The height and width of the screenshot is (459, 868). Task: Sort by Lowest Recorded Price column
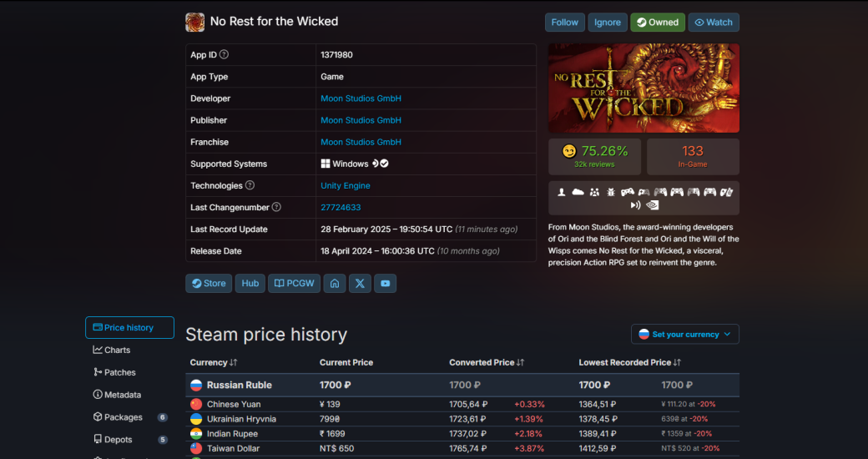pyautogui.click(x=630, y=363)
